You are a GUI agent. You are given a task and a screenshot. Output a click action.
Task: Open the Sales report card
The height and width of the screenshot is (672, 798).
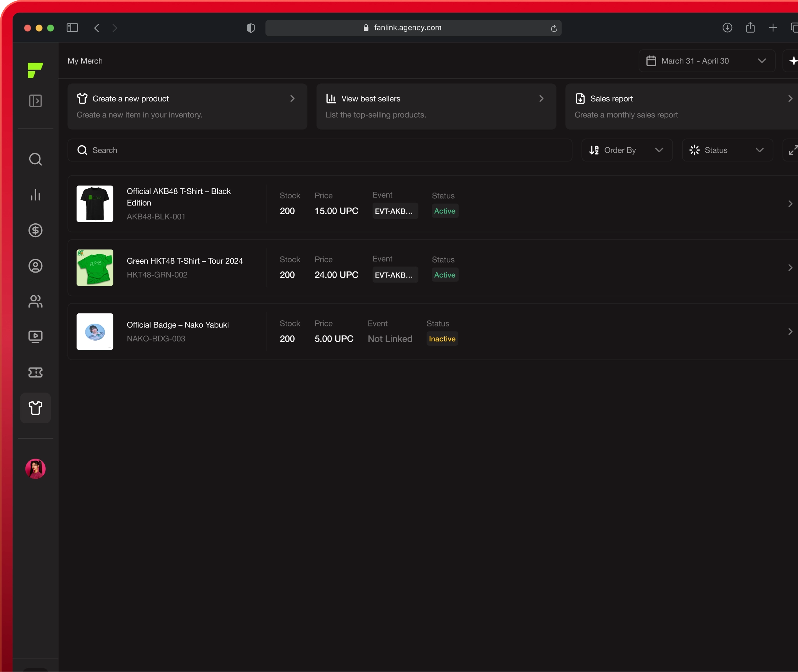(681, 106)
